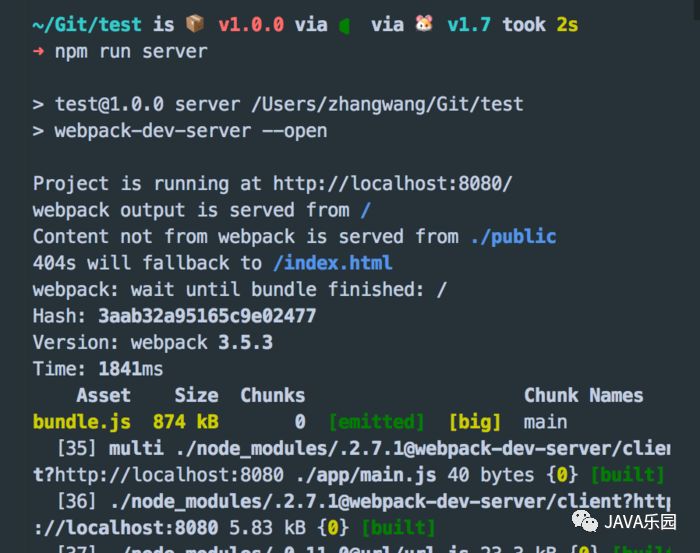Click the ./public path
Viewport: 700px width, 553px height.
pyautogui.click(x=513, y=236)
